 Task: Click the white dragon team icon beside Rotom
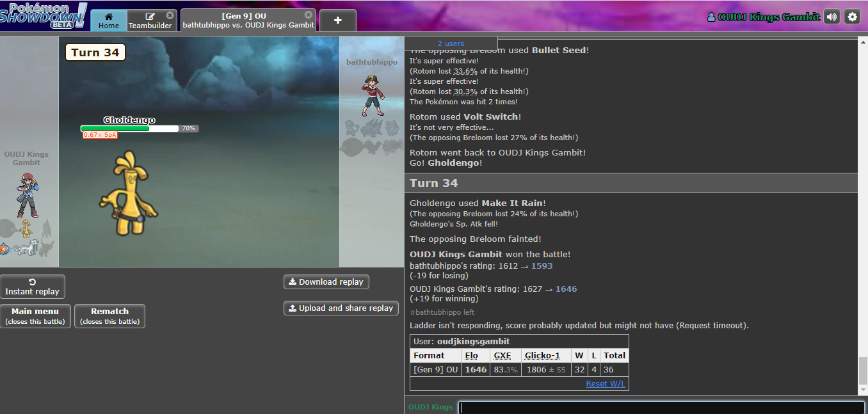[27, 248]
